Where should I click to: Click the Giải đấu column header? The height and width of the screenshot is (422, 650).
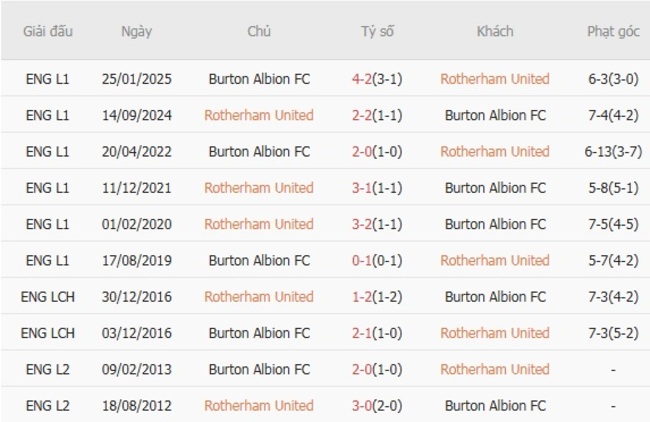point(48,31)
